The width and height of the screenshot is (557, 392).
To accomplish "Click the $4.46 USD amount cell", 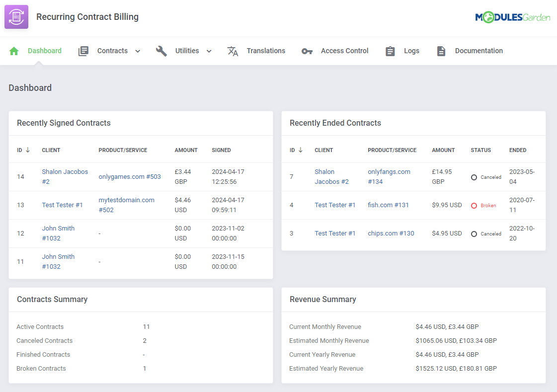I will click(x=182, y=205).
